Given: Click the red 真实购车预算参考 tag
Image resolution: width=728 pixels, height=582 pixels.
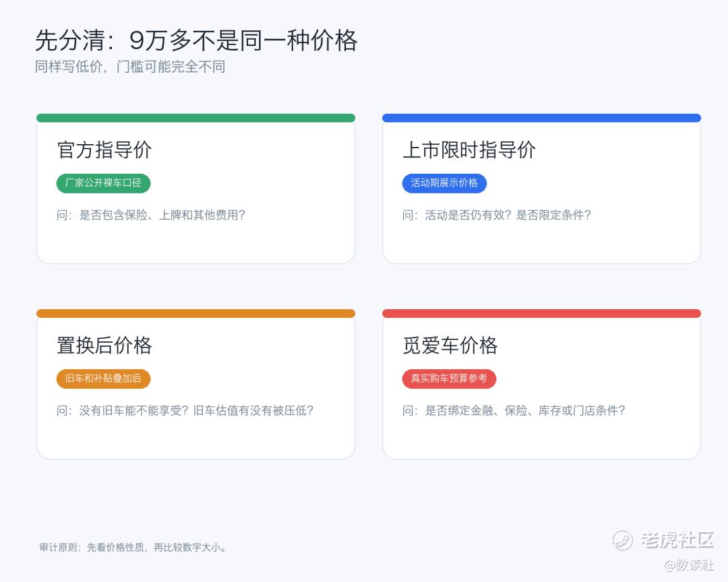Looking at the screenshot, I should click(449, 379).
